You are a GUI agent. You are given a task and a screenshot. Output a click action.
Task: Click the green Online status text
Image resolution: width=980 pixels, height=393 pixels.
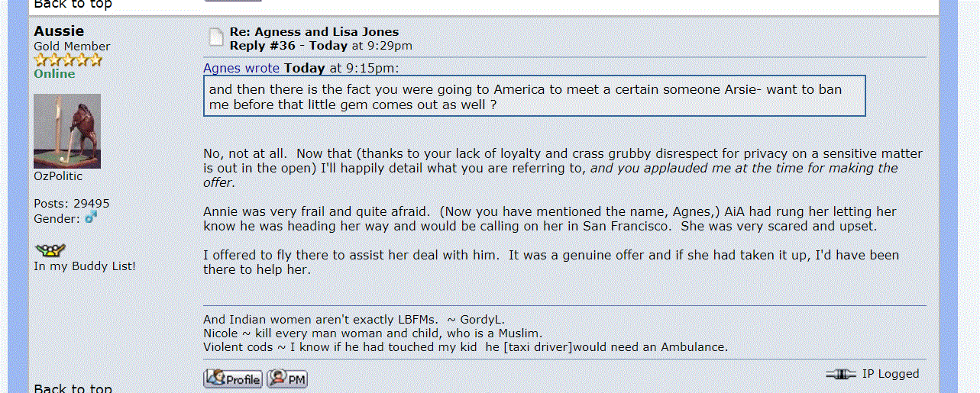click(x=54, y=74)
